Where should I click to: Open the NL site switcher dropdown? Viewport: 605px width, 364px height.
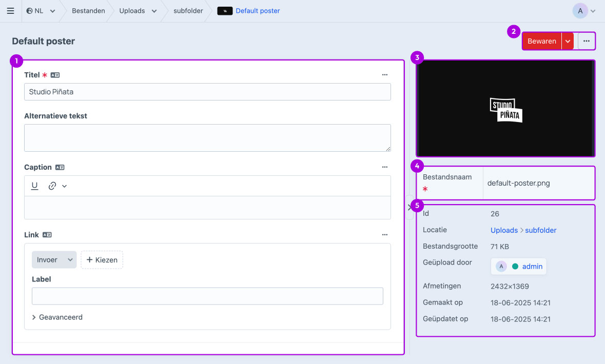(x=41, y=11)
